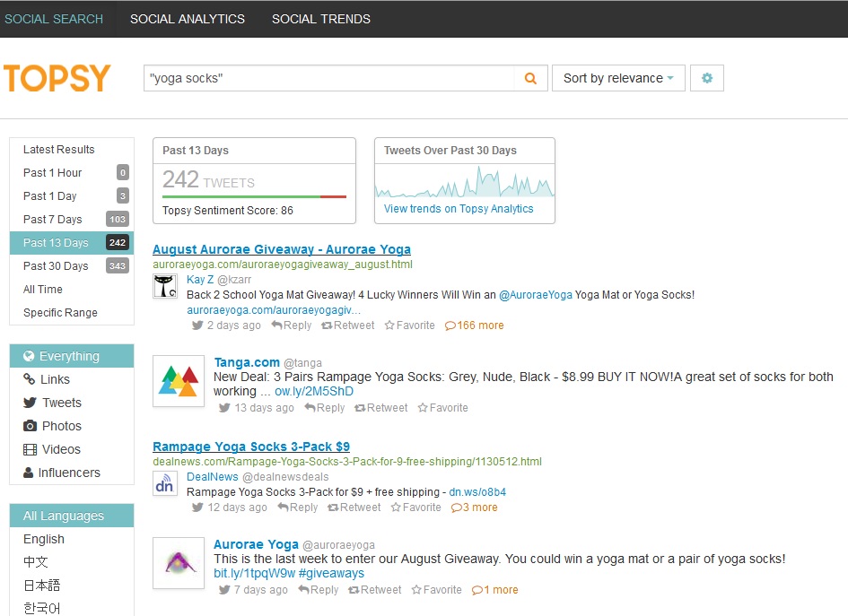Retweet the DealNews tweet
The width and height of the screenshot is (848, 616).
[x=354, y=508]
